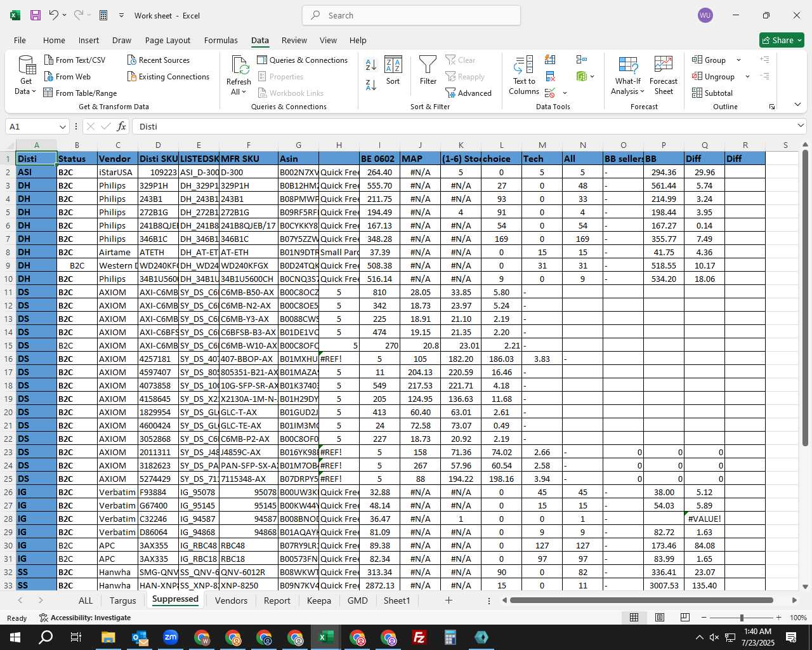Expand the Group dropdown arrow
Screen dimensions: 812x650
point(738,60)
